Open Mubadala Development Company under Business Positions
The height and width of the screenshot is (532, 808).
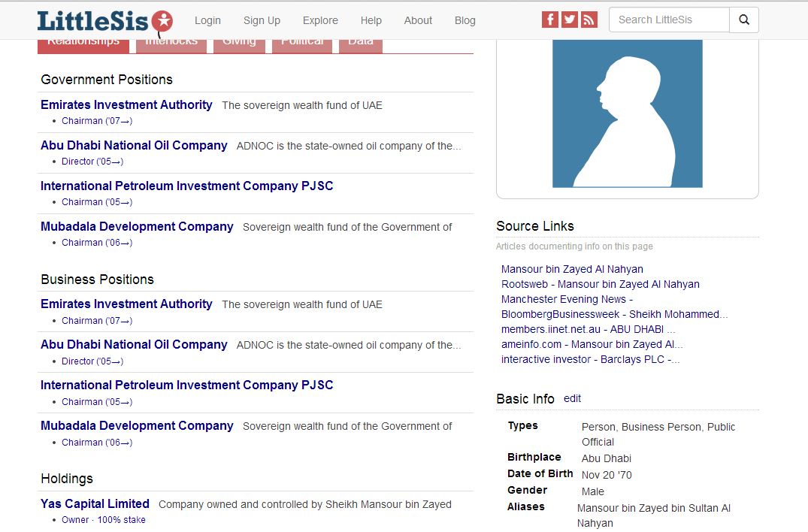pyautogui.click(x=137, y=426)
